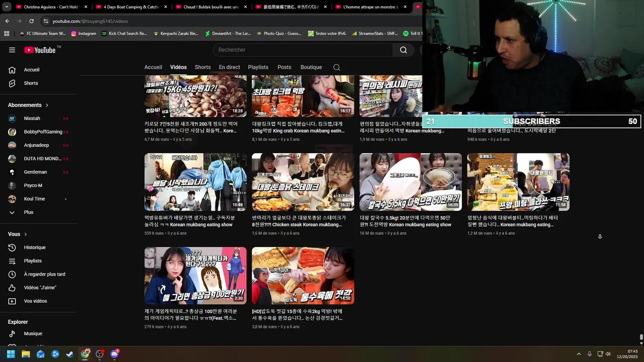The width and height of the screenshot is (644, 362).
Task: Open King crab Korean mukbang video title
Action: click(x=298, y=127)
